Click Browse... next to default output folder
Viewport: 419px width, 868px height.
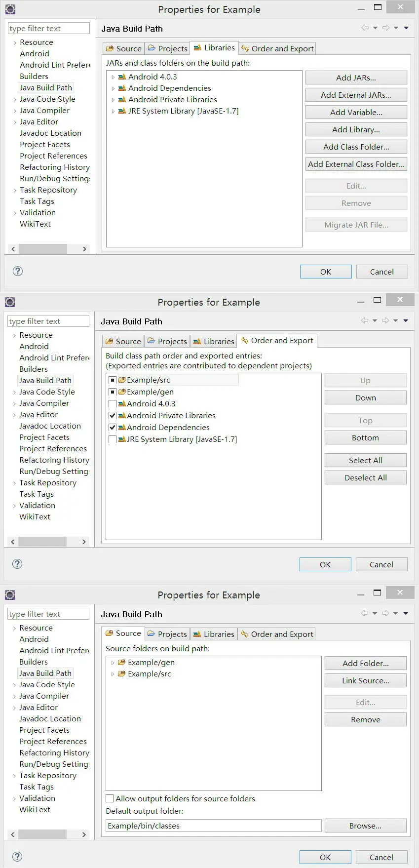[x=365, y=826]
